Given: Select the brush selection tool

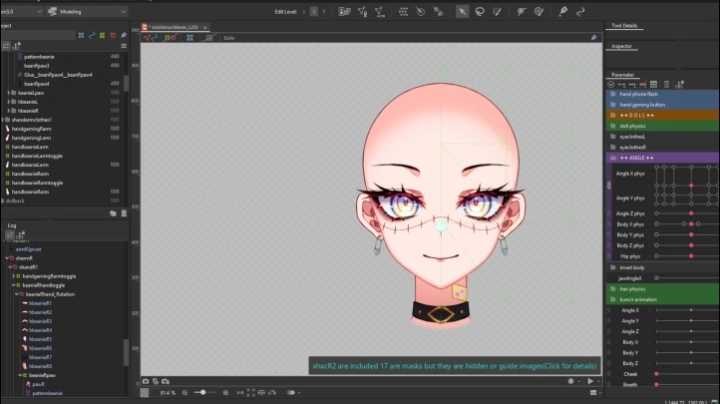Looking at the screenshot, I should [497, 12].
